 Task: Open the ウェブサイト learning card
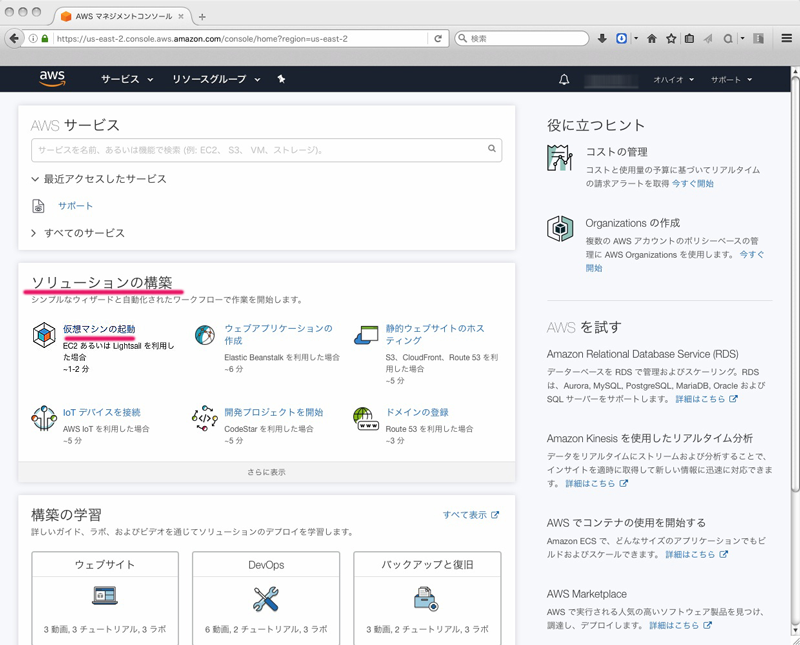click(105, 598)
